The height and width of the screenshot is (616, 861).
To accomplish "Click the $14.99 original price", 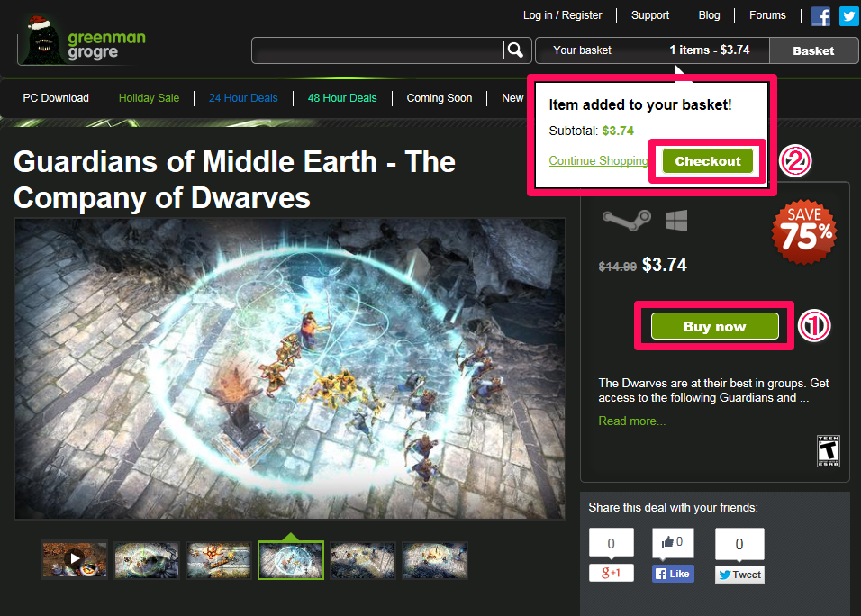I will point(617,267).
